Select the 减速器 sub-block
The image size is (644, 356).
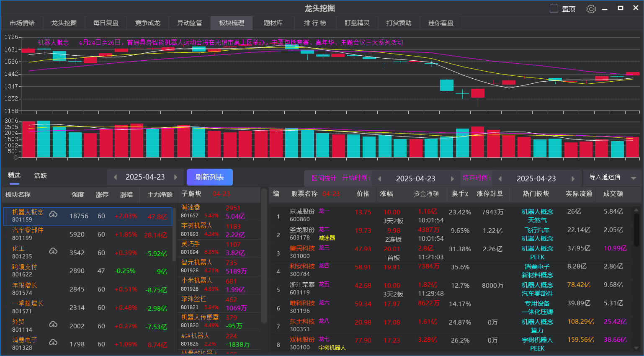tap(220, 212)
